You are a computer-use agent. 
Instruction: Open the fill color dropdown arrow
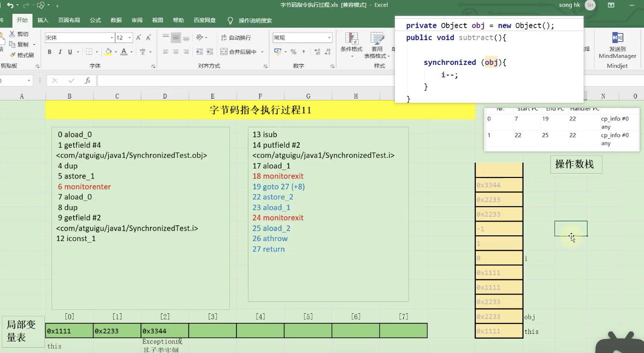pos(116,52)
